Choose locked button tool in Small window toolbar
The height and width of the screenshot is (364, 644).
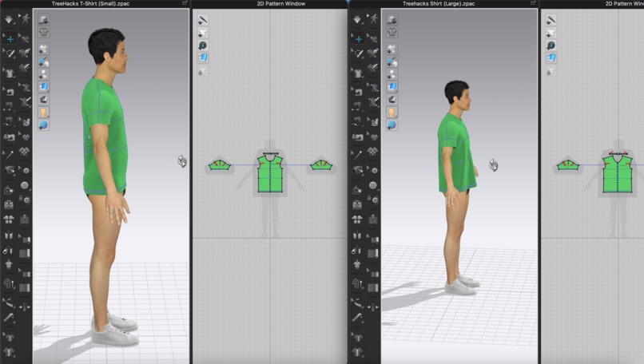[25, 200]
